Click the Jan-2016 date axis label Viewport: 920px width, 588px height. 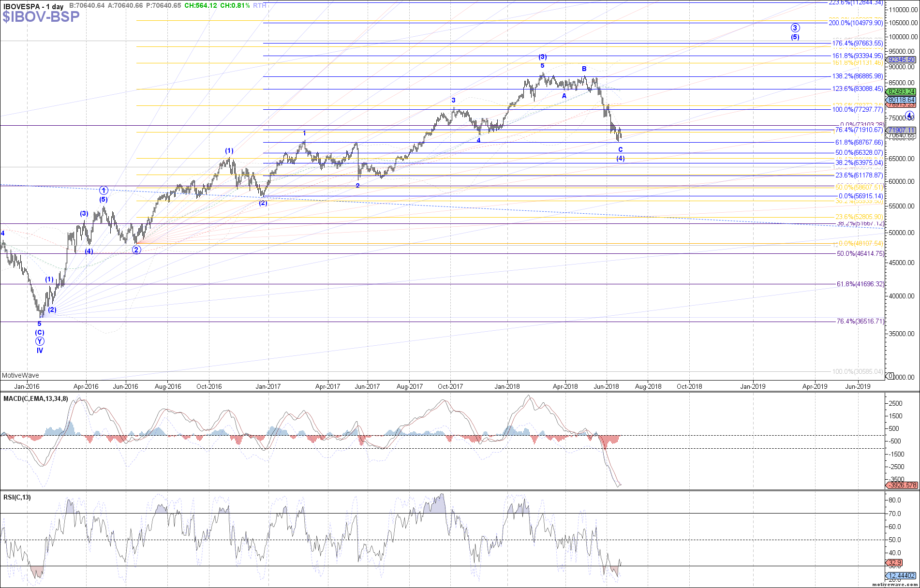(x=27, y=386)
